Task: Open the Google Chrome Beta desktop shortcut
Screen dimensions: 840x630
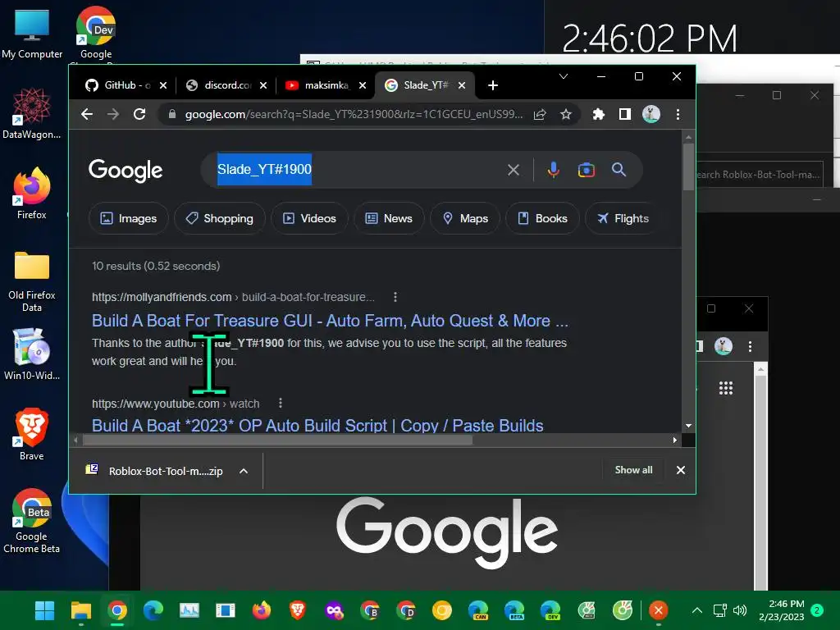Action: [32, 521]
